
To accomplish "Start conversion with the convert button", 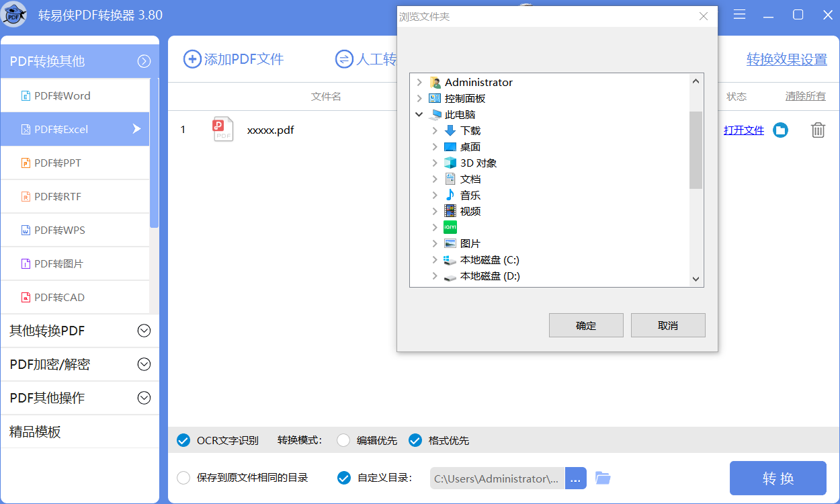I will tap(778, 478).
